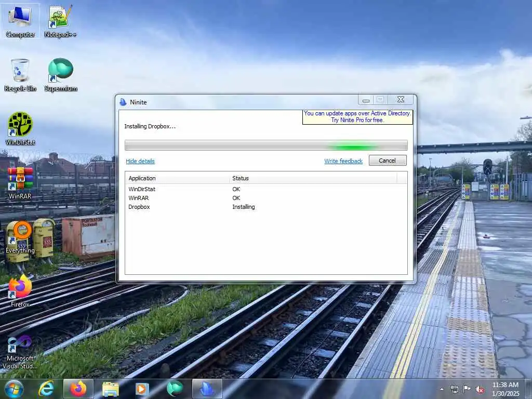Viewport: 532px width, 399px height.
Task: Click the Try Ninite Pro for free banner
Action: pos(357,117)
